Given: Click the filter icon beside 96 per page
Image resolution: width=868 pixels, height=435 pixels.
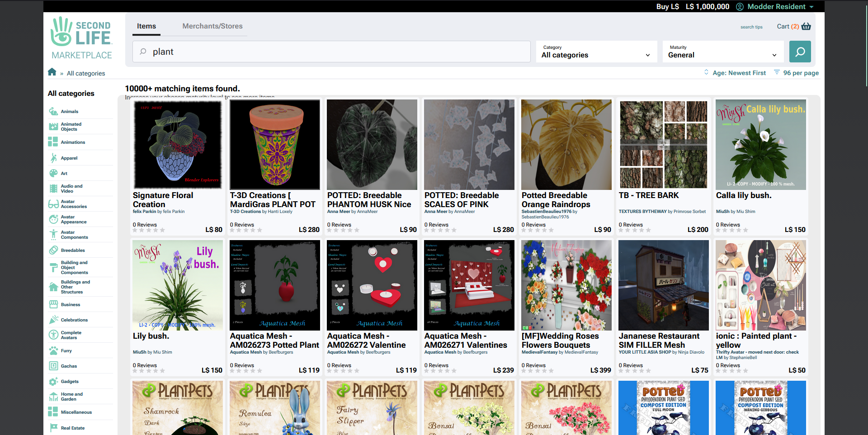Looking at the screenshot, I should (777, 72).
